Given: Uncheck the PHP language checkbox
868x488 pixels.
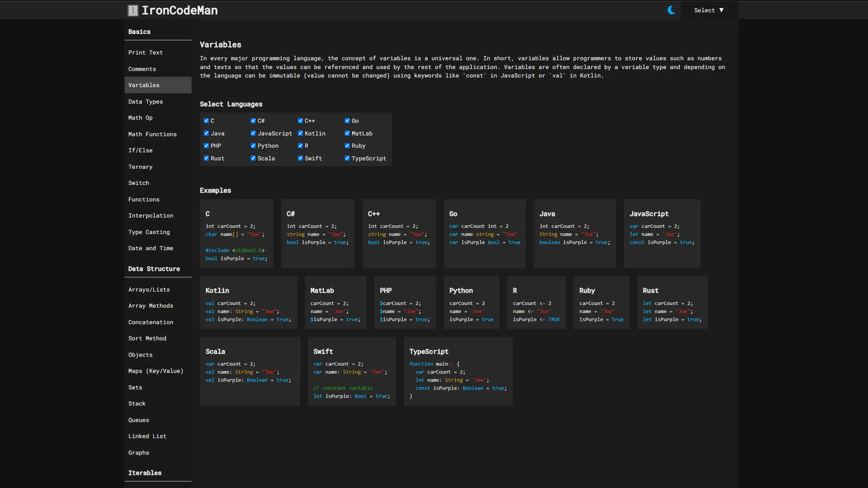Looking at the screenshot, I should coord(206,145).
